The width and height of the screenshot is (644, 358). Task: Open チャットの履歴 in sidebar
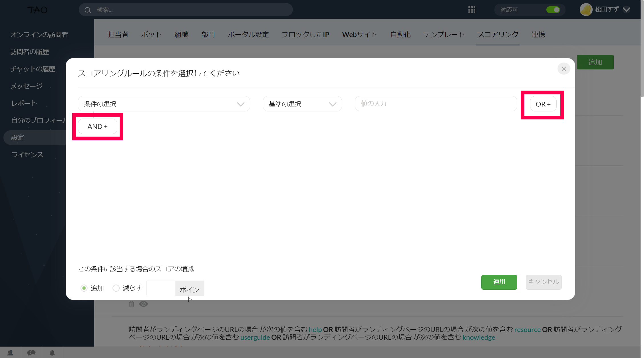[x=33, y=69]
